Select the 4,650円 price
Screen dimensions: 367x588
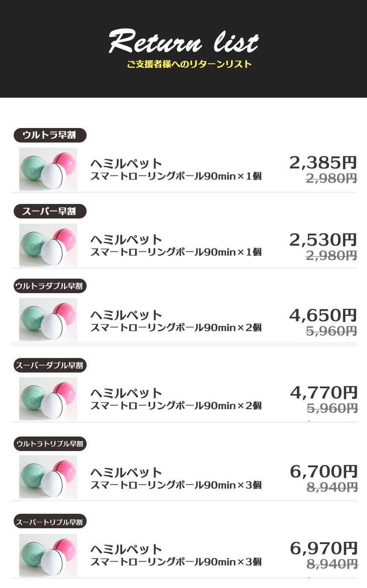(323, 315)
